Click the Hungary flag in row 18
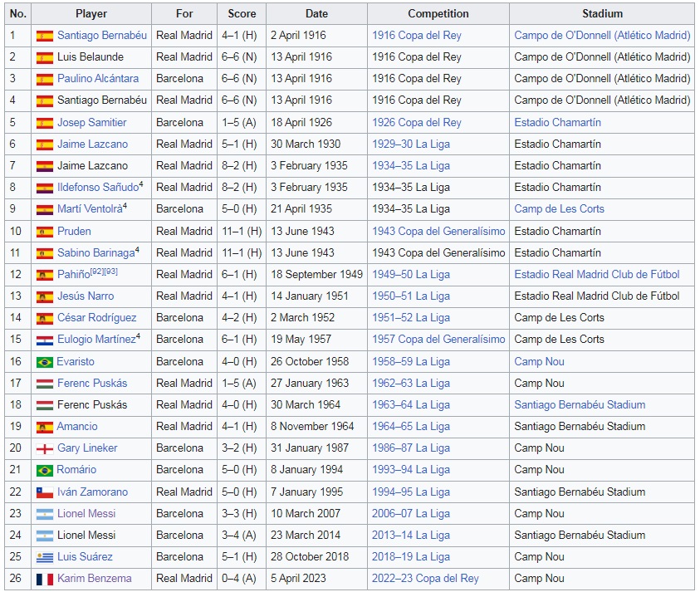The image size is (700, 592). (45, 405)
